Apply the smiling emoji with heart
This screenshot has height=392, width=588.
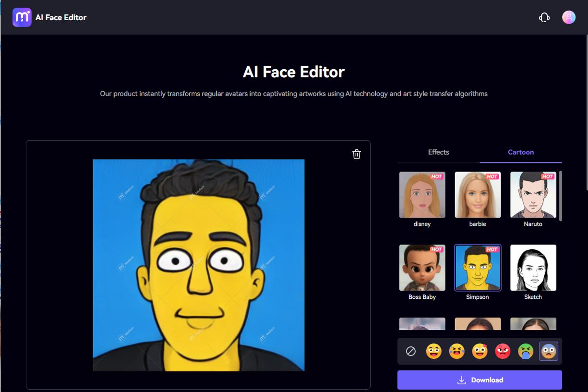click(479, 351)
